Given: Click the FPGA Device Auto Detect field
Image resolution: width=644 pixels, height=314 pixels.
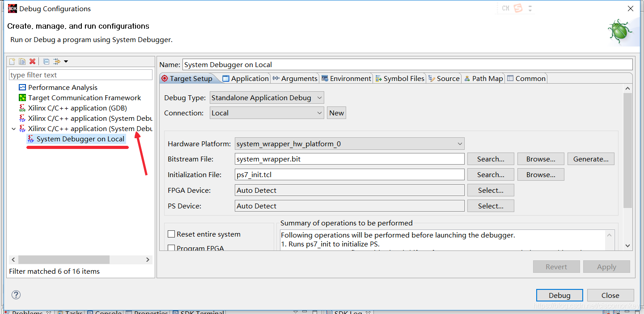Looking at the screenshot, I should coord(350,190).
